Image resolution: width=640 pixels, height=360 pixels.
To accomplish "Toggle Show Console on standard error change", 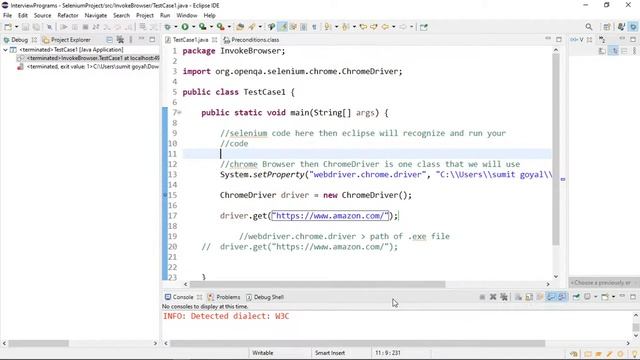I will tap(562, 297).
